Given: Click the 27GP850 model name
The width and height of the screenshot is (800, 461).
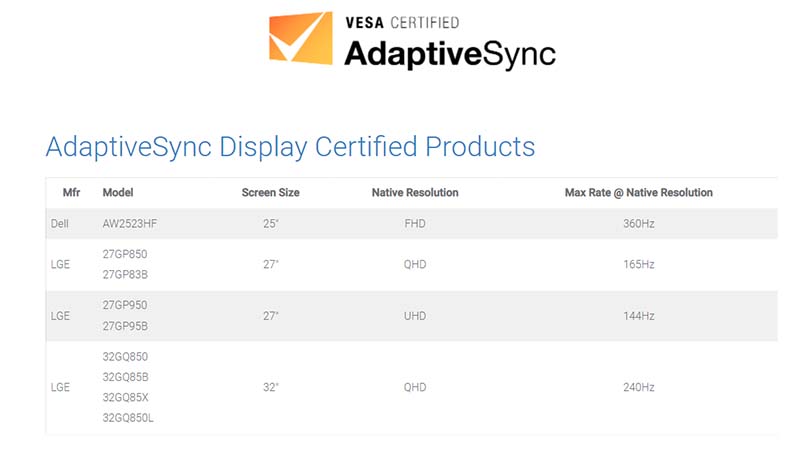Looking at the screenshot, I should (125, 254).
